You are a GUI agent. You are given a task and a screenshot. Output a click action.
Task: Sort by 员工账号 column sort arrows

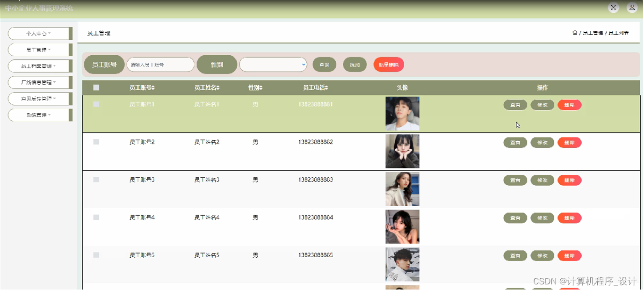(153, 88)
